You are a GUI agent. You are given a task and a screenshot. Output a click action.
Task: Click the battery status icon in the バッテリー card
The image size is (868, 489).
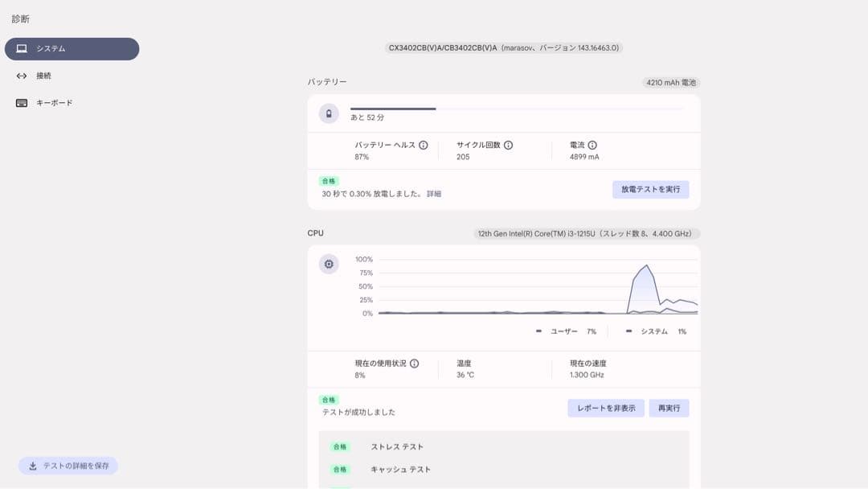tap(329, 113)
